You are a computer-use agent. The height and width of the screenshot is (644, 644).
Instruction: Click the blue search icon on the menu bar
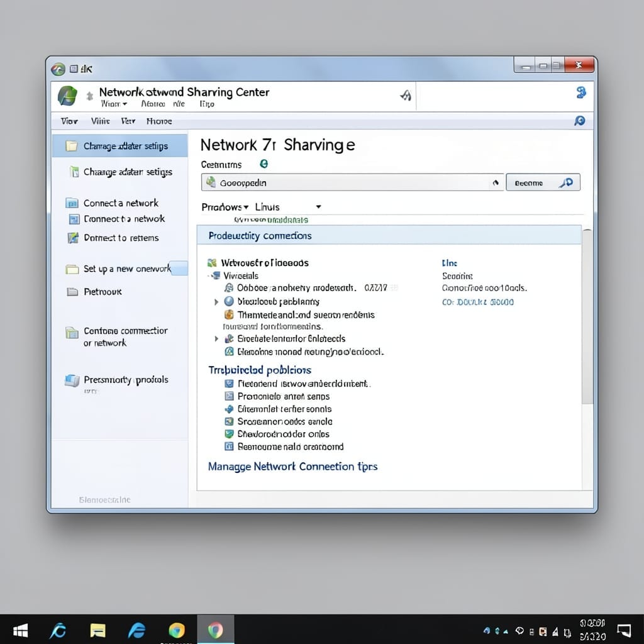click(x=579, y=121)
